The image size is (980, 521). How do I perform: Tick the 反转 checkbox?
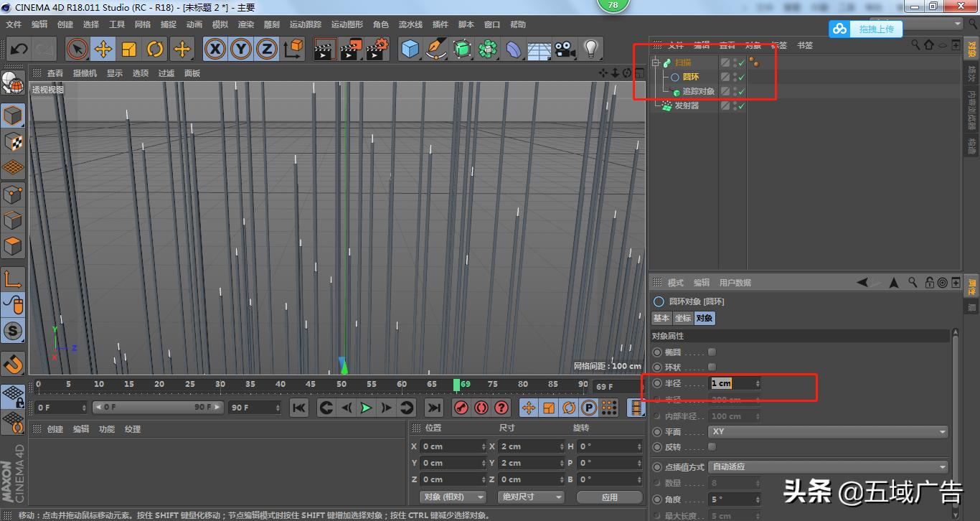tap(712, 447)
